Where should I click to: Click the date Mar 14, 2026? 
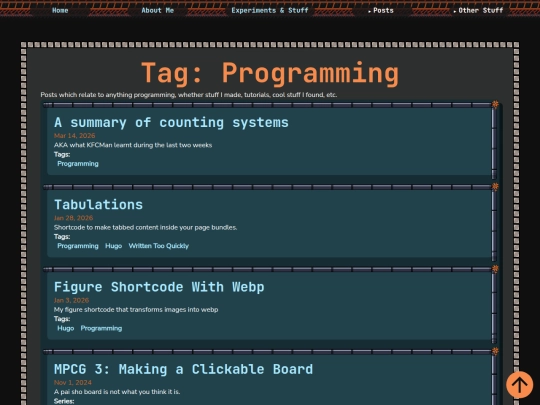click(74, 136)
